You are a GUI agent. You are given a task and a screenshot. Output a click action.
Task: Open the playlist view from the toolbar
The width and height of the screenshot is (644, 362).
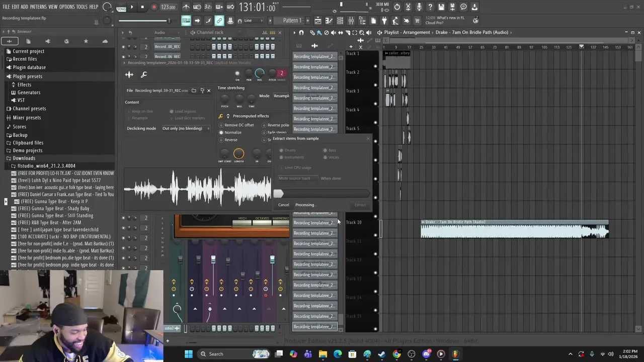pyautogui.click(x=318, y=21)
